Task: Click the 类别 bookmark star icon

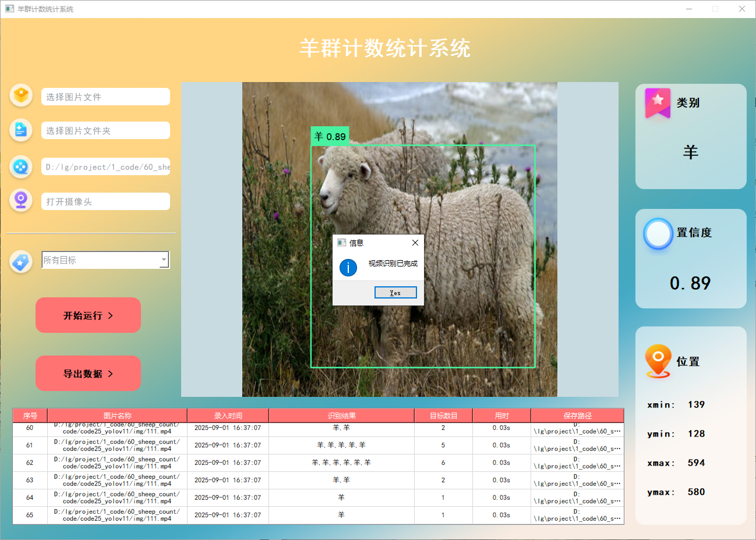Action: pos(658,103)
